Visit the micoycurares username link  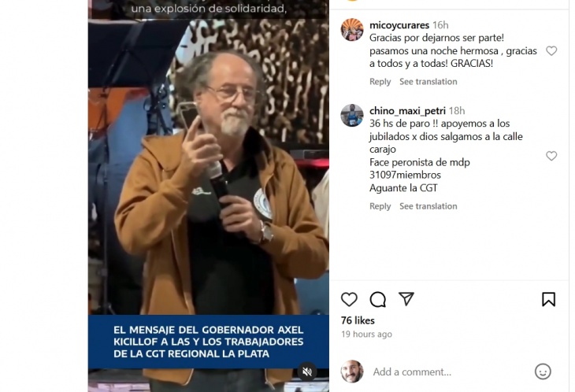[x=399, y=25]
